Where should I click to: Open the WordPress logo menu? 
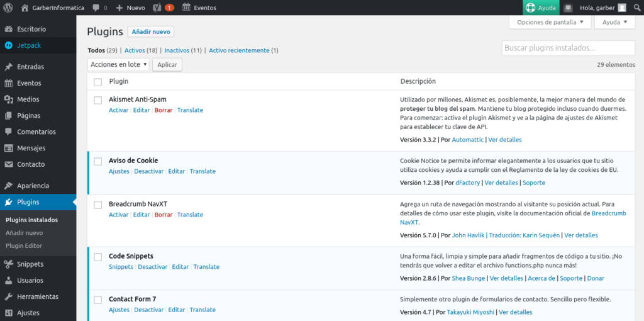point(8,8)
